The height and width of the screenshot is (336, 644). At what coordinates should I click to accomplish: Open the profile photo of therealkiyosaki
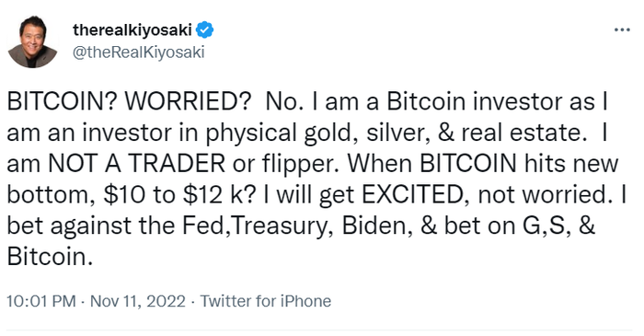click(32, 41)
